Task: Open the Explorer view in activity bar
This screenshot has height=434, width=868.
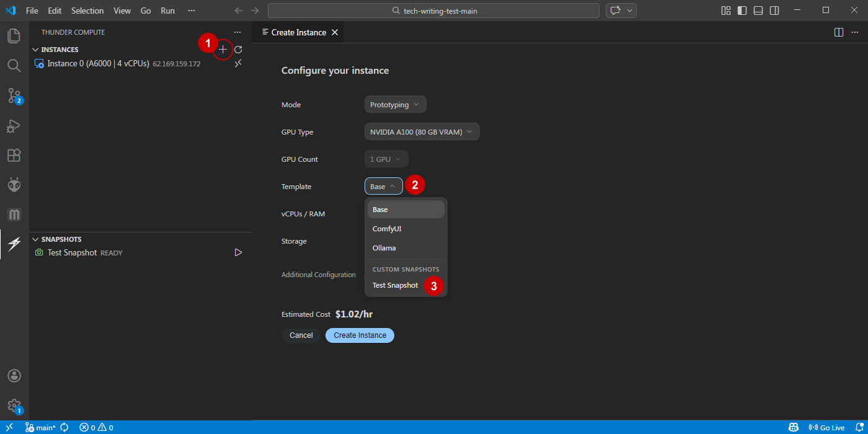Action: pyautogui.click(x=14, y=36)
